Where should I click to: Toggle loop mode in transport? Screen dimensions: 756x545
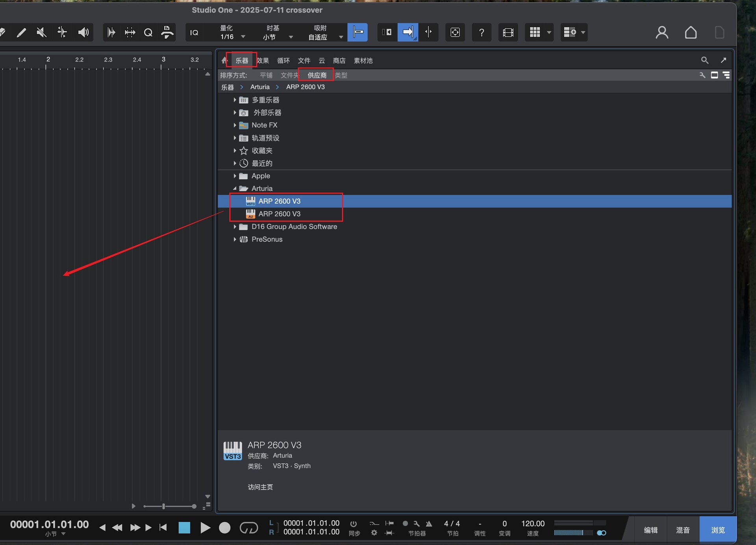(248, 527)
